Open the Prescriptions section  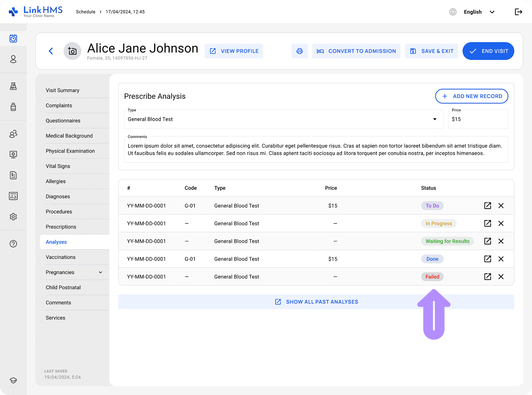pyautogui.click(x=61, y=227)
